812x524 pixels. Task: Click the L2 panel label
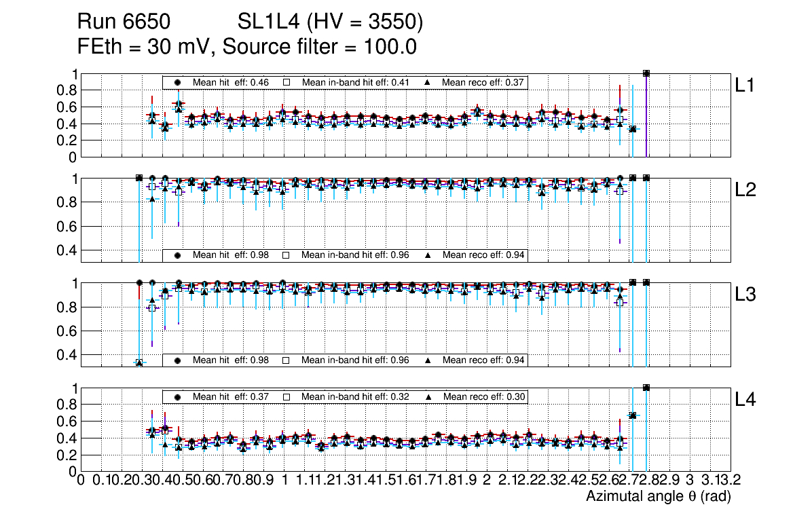pos(745,190)
